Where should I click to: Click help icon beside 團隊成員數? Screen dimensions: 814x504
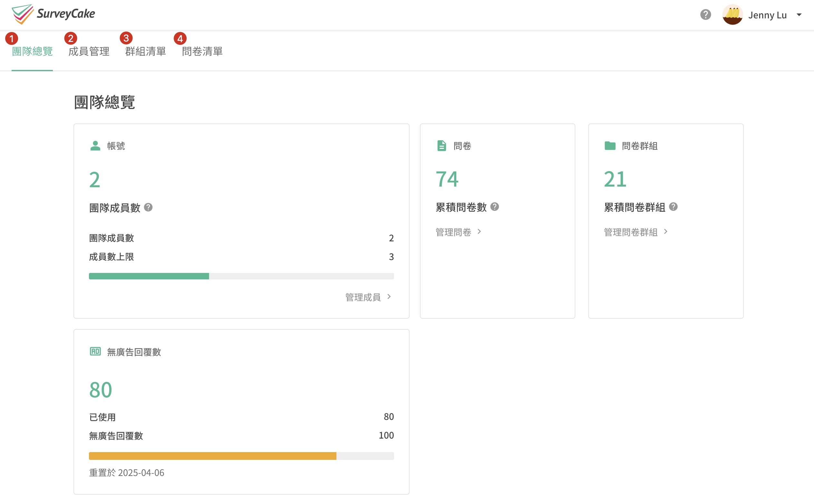click(148, 207)
